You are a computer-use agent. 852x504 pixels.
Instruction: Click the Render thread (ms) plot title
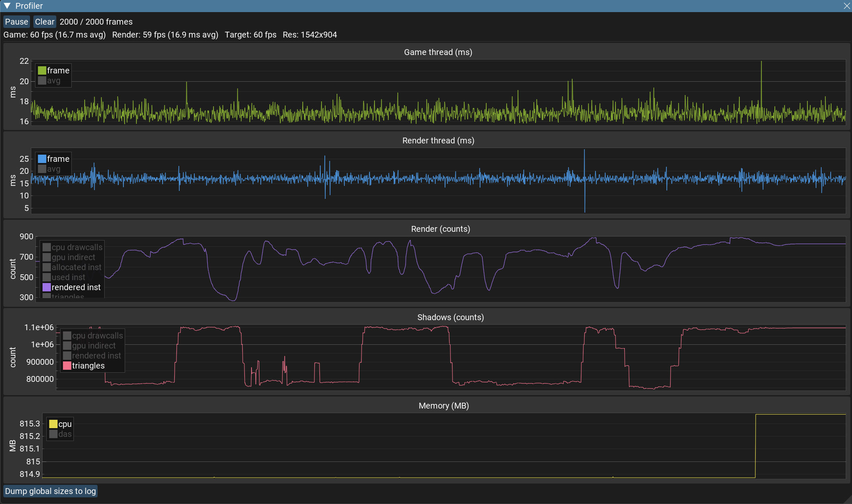438,140
